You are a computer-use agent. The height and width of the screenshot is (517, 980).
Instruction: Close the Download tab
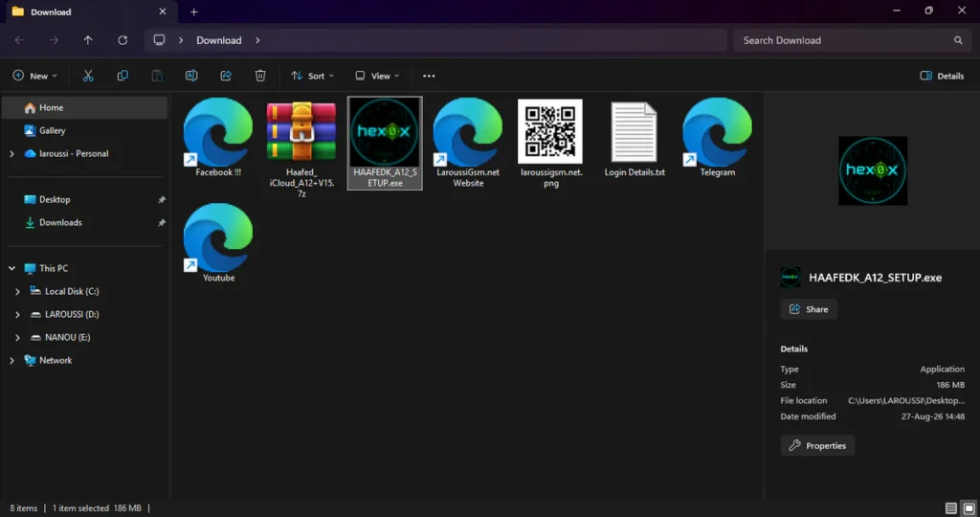click(163, 11)
